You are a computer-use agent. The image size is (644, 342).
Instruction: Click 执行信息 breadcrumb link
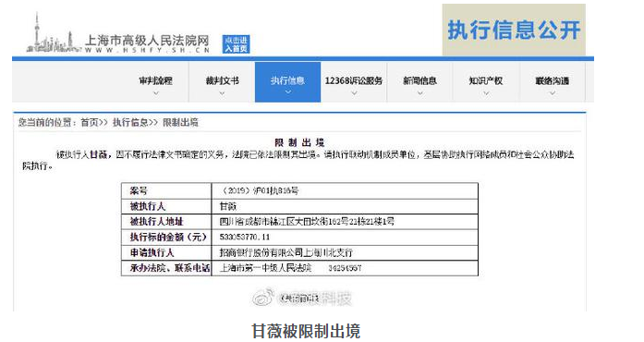click(130, 123)
